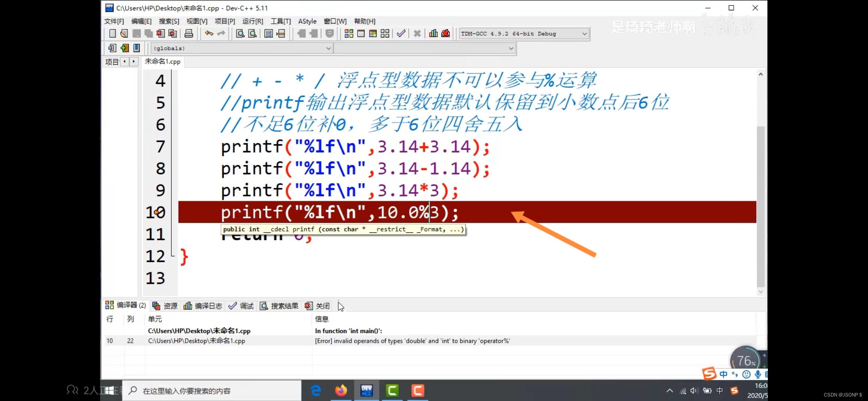This screenshot has height=401, width=868.
Task: Click the Debug checkmark icon
Action: (401, 34)
